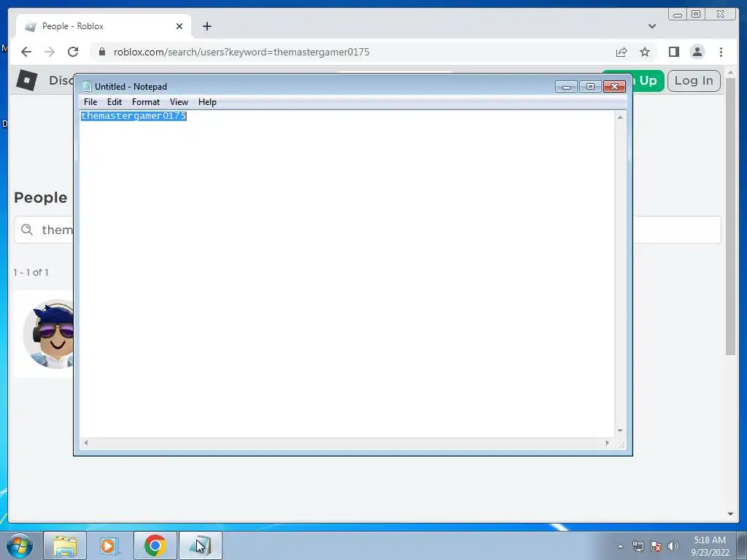Open the Notepad Help menu

tap(207, 102)
